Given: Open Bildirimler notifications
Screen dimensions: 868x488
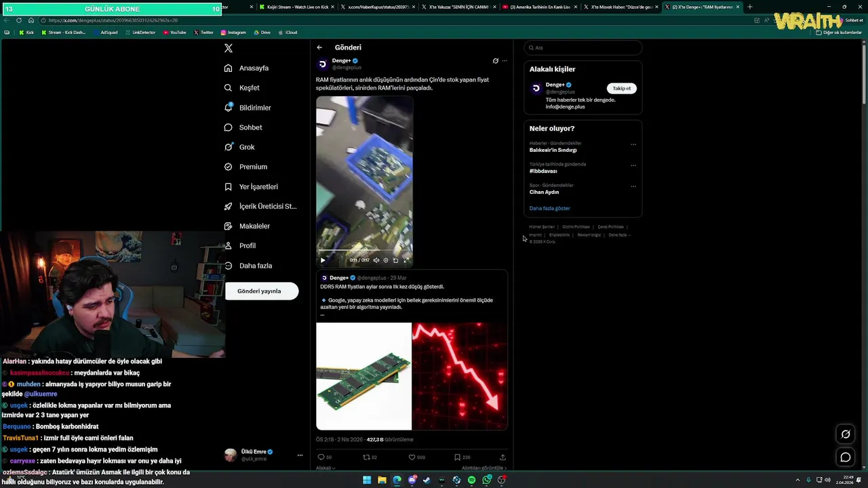Looking at the screenshot, I should pos(248,108).
